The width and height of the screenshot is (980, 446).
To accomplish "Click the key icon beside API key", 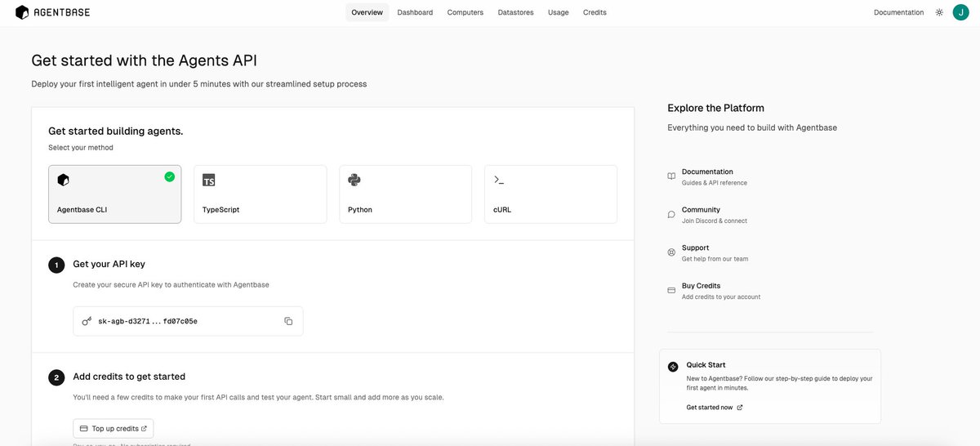I will click(87, 321).
